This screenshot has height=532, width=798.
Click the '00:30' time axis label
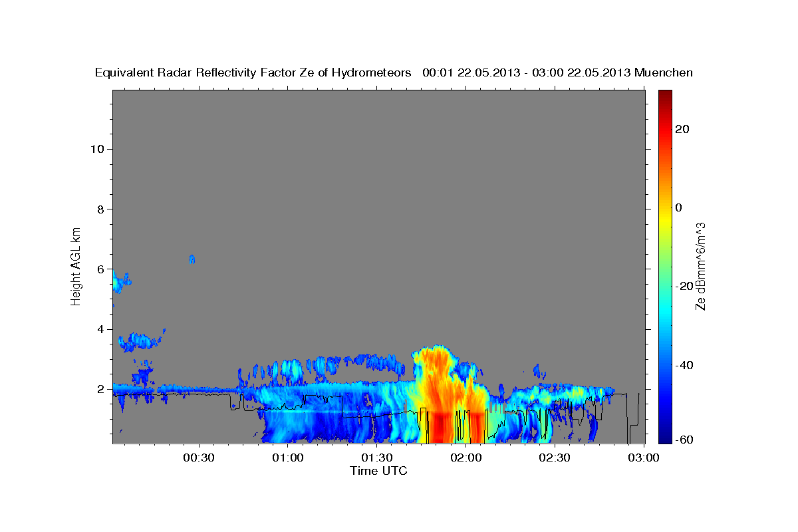pos(198,458)
